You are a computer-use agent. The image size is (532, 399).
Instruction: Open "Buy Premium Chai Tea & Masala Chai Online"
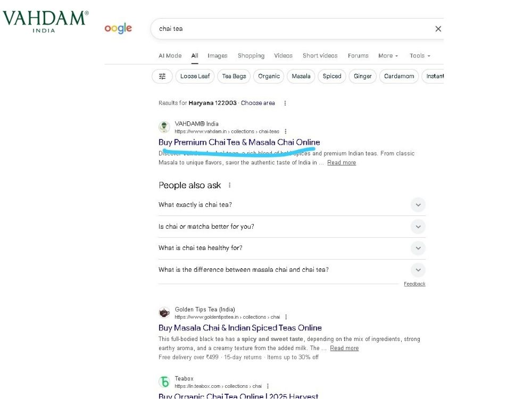point(239,142)
